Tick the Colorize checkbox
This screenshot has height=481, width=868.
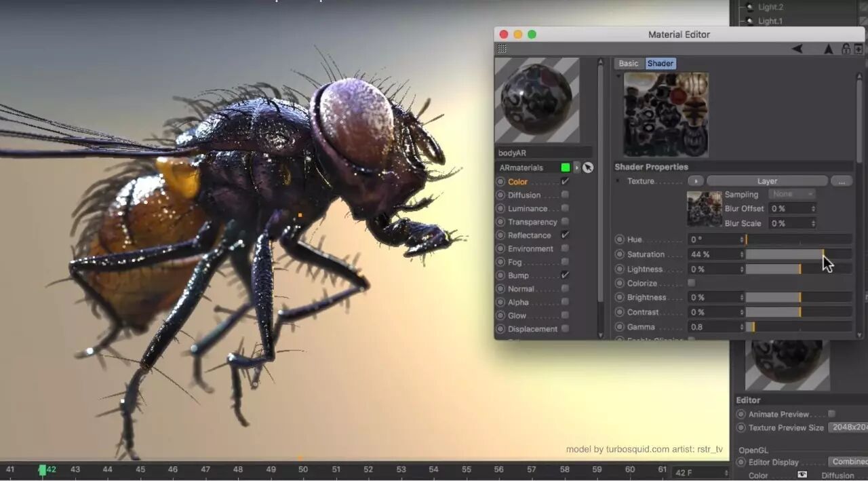click(691, 283)
